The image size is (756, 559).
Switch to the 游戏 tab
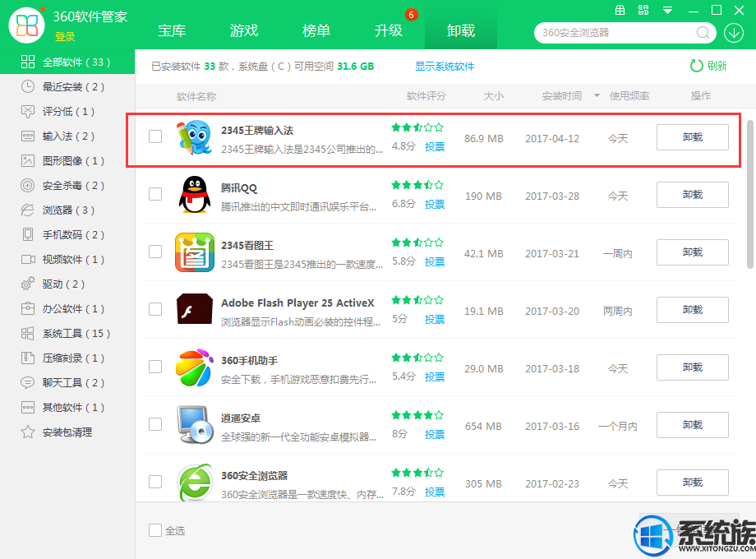(x=244, y=31)
